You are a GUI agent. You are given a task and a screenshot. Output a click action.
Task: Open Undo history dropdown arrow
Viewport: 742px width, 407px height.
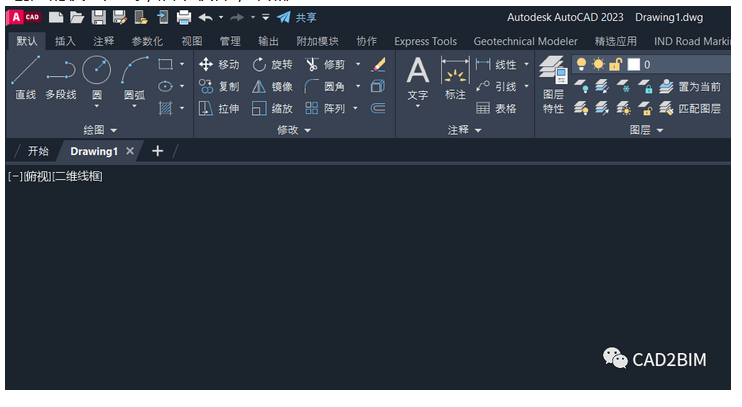[x=221, y=18]
